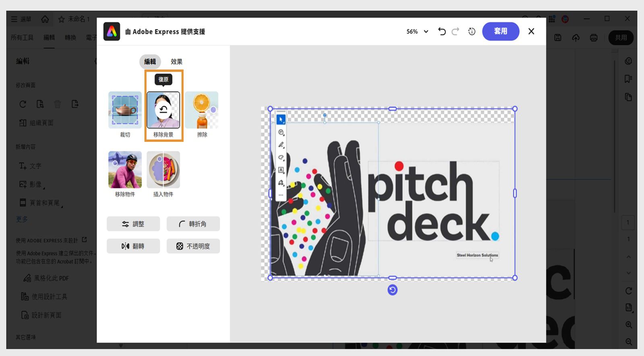Screen dimensions: 644x356
Task: Go to next page with down chevron
Action: [x=629, y=273]
